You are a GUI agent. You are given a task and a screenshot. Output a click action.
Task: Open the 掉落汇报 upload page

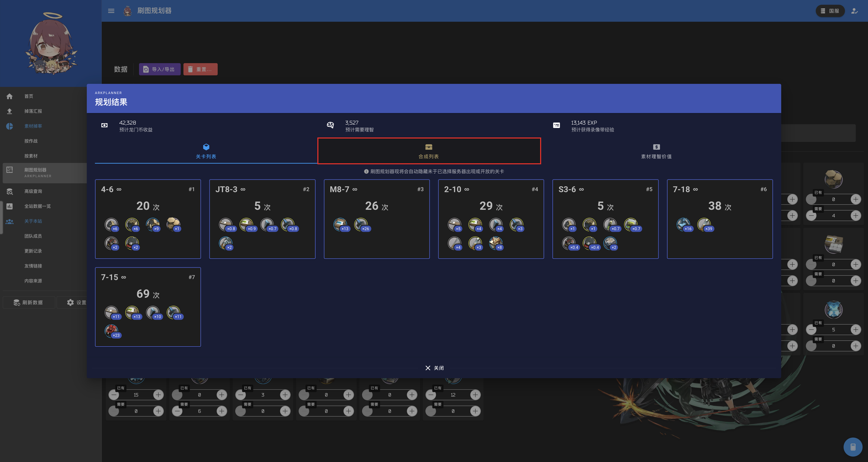pos(33,111)
